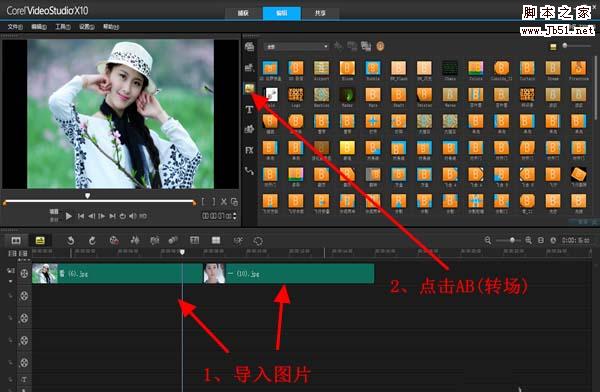Set mark-in bracket under preview
Image resolution: width=600 pixels, height=392 pixels.
point(204,202)
